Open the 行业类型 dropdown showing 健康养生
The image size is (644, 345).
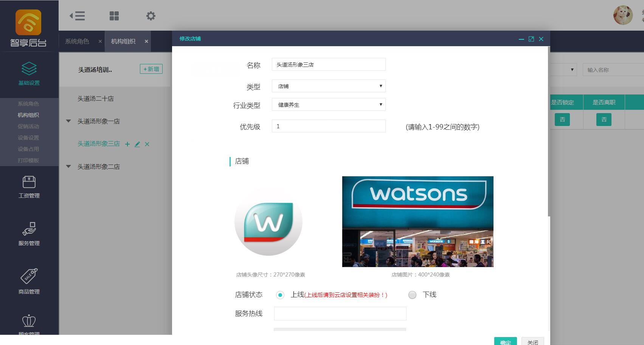click(329, 104)
